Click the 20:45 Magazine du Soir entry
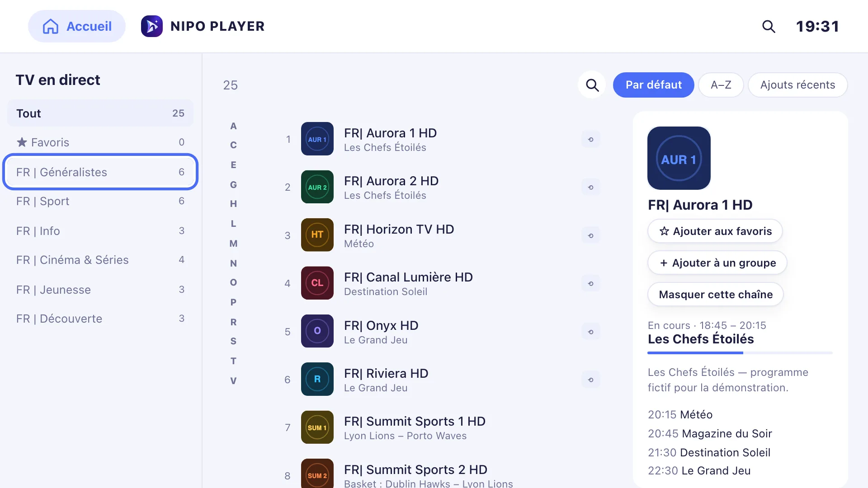868x488 pixels. click(x=710, y=434)
